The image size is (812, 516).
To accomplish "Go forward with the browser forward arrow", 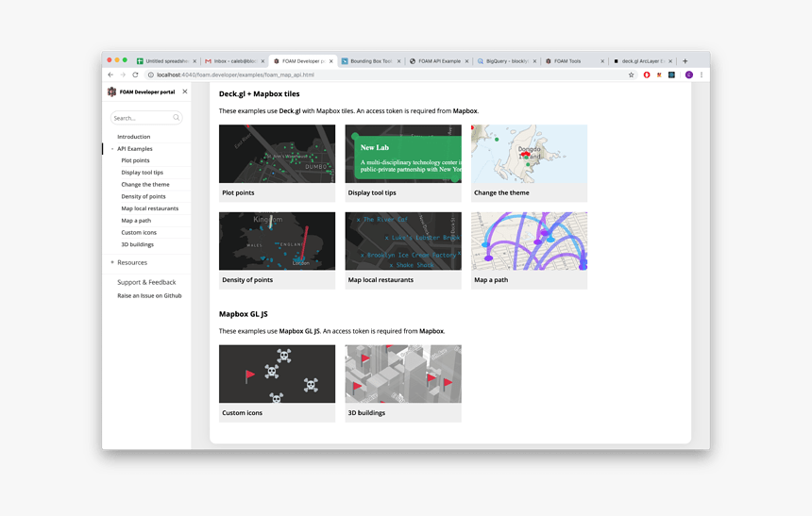I will tap(123, 75).
